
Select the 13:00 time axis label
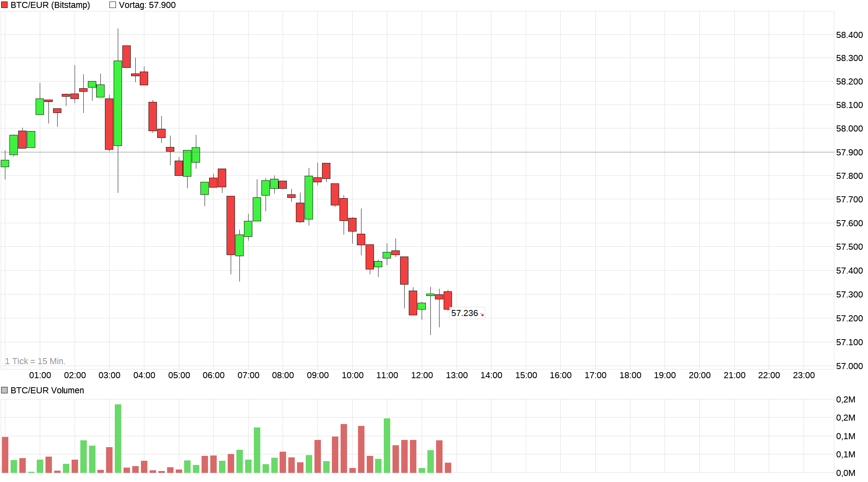point(457,375)
